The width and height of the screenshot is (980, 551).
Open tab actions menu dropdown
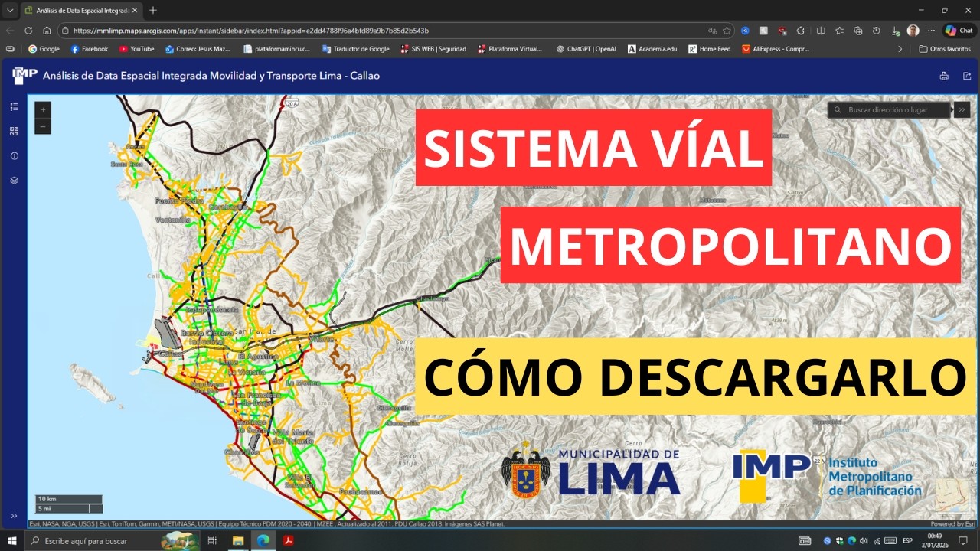pos(10,10)
